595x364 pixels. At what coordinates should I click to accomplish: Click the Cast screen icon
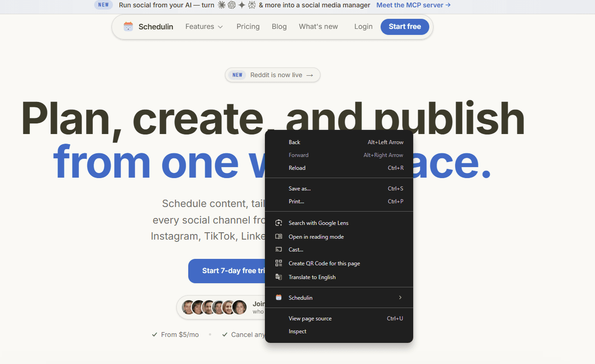[x=279, y=250]
